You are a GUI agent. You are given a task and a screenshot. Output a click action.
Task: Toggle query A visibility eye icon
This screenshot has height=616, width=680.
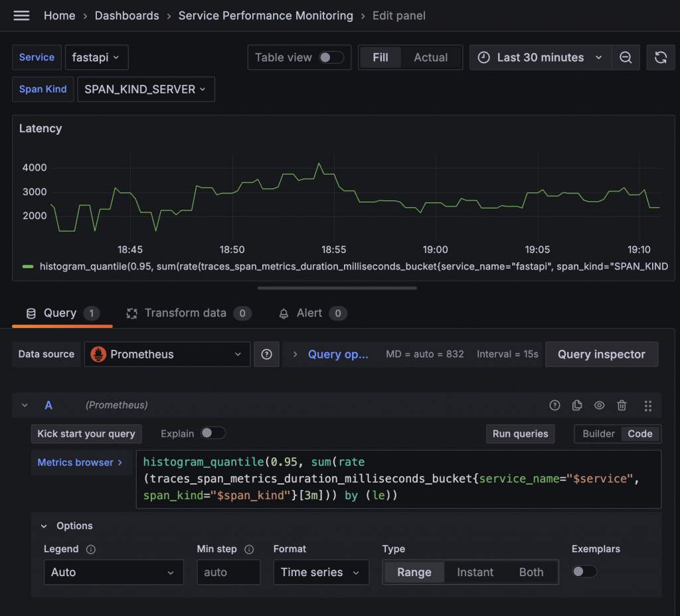600,405
